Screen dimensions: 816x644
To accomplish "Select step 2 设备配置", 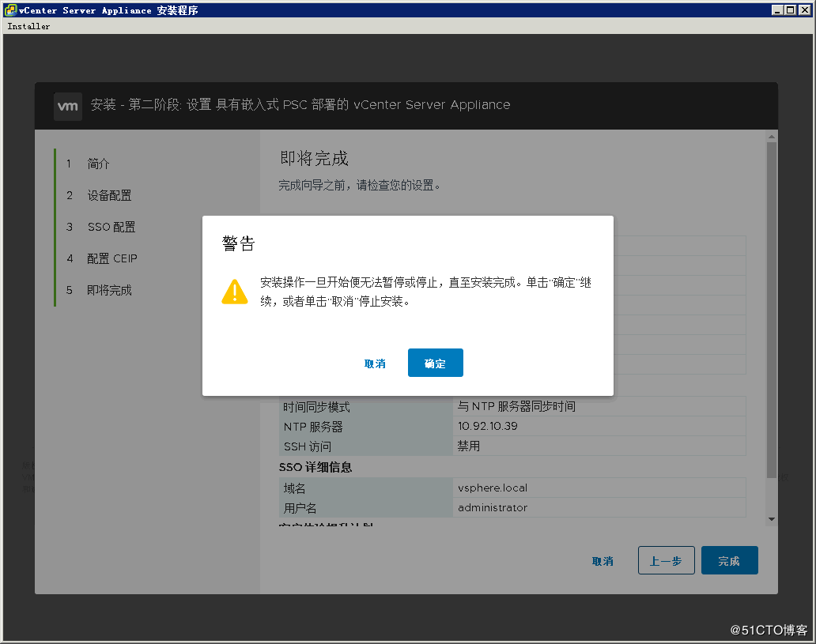I will [109, 196].
